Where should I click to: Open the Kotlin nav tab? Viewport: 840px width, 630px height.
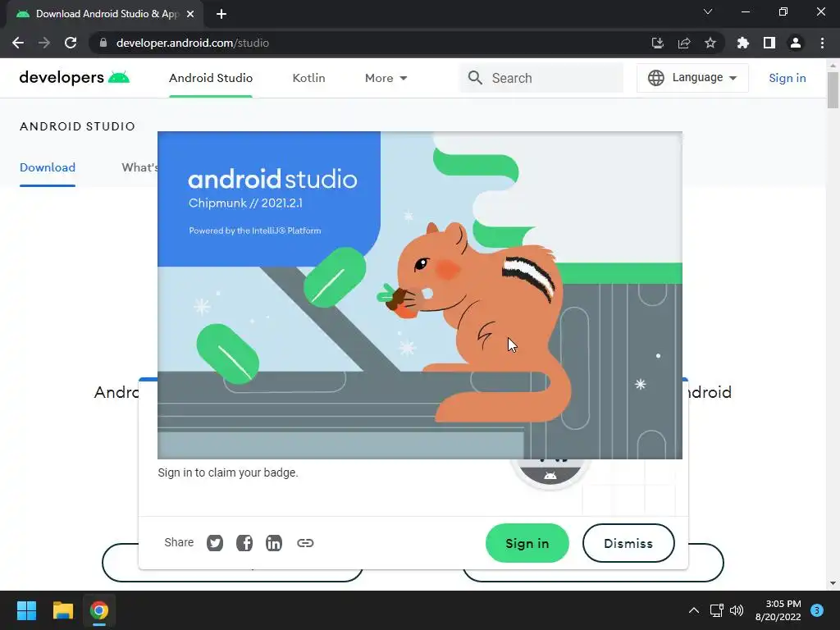click(308, 78)
